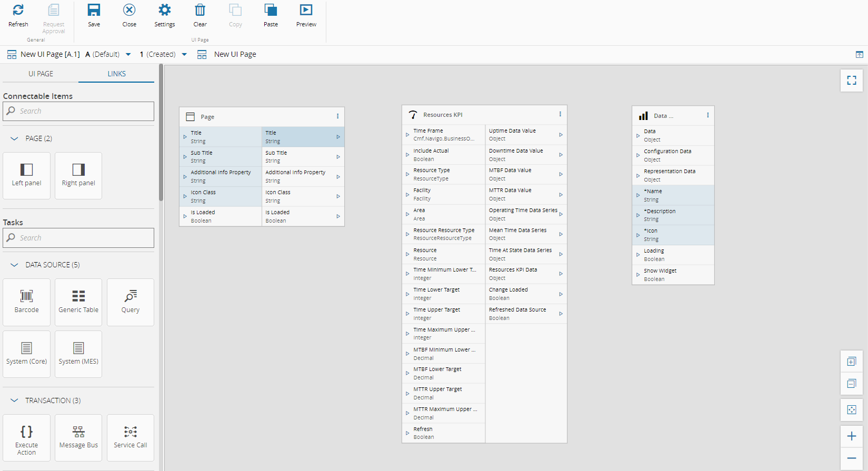868x471 pixels.
Task: Open the A (Default) version dropdown
Action: 128,54
